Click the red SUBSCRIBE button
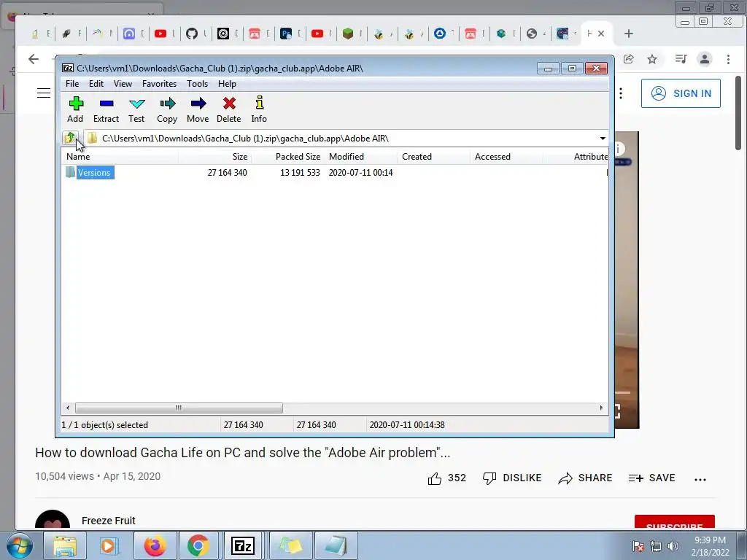 pyautogui.click(x=675, y=522)
